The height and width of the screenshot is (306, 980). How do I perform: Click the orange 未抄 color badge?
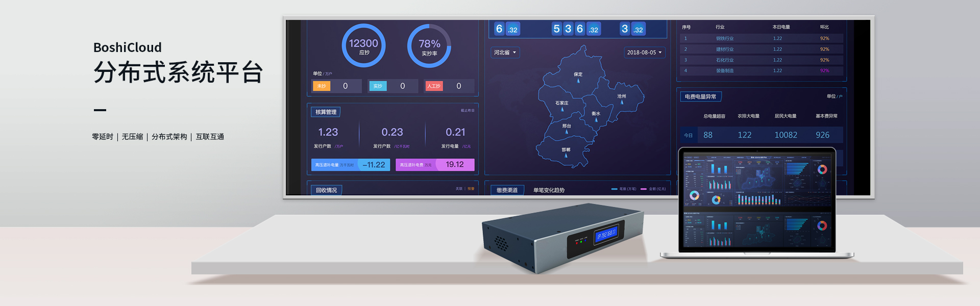click(322, 86)
